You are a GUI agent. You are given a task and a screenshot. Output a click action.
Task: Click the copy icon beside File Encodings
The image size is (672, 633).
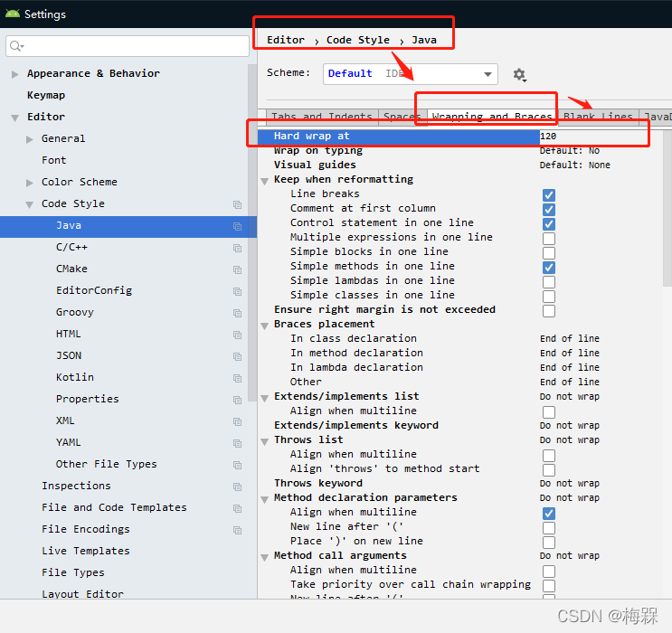(238, 530)
